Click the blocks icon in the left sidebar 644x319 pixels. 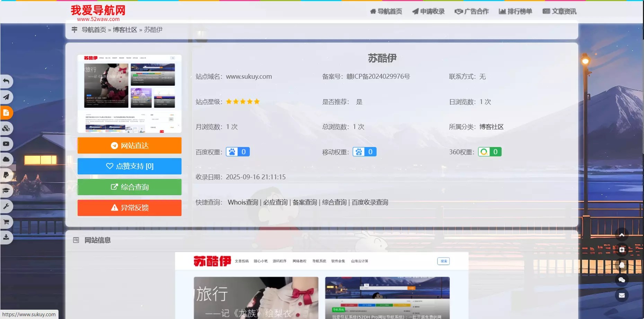click(6, 128)
